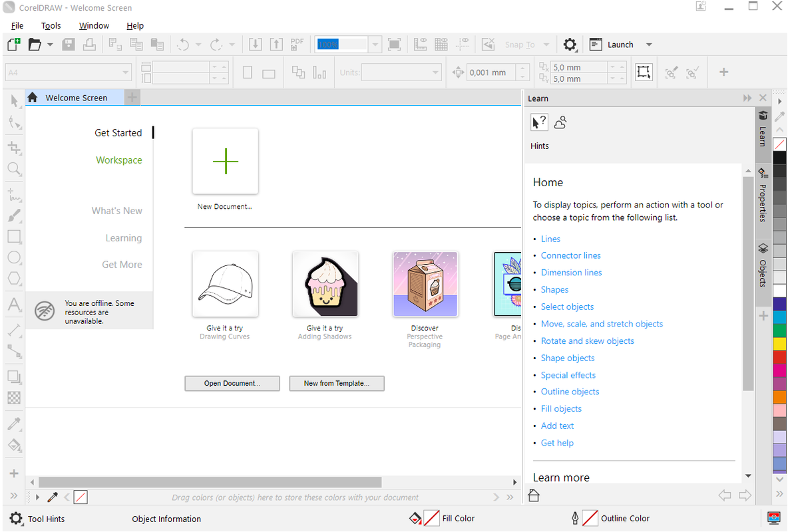The image size is (788, 532).
Task: Open the Launch dropdown arrow
Action: pyautogui.click(x=649, y=45)
